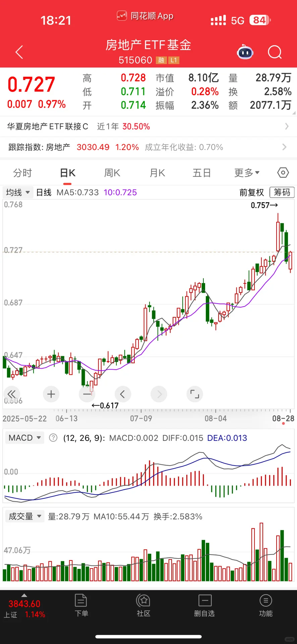Expand the 上证 index bar arrow
The width and height of the screenshot is (297, 644).
pos(24,595)
